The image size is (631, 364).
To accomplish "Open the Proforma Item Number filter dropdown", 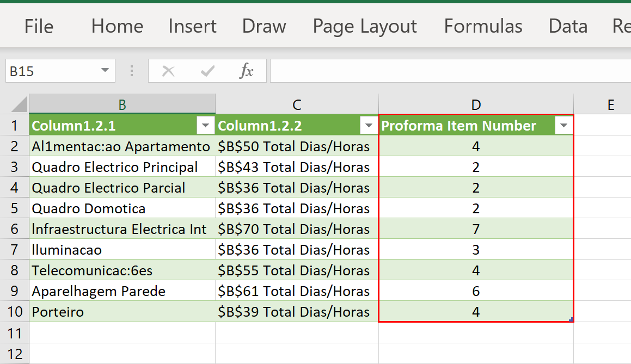I will [x=563, y=126].
